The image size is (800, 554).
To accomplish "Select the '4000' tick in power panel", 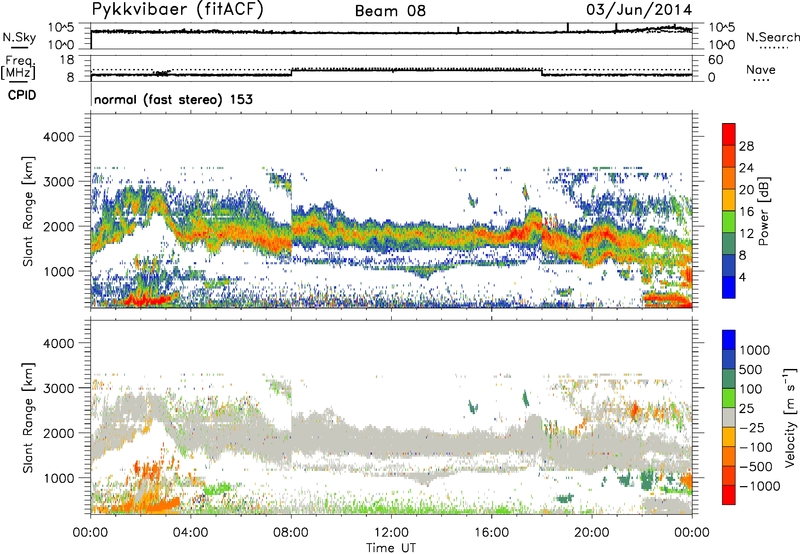I will pos(58,137).
